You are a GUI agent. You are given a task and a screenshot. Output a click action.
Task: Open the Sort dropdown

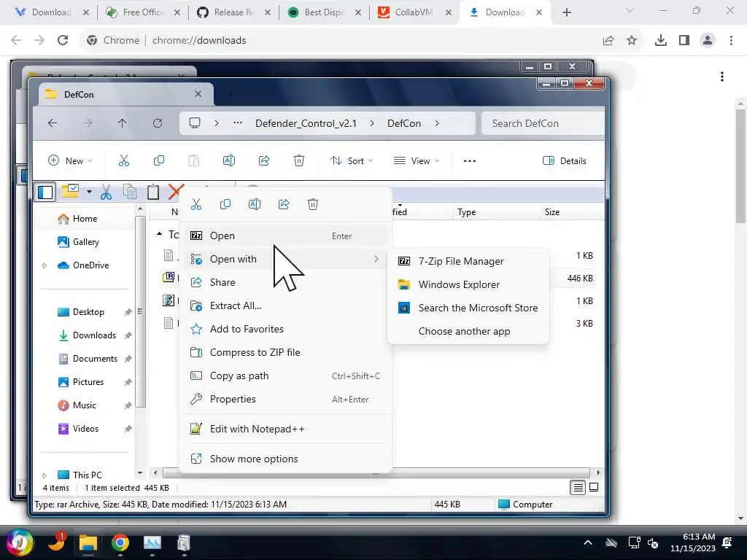pos(352,161)
